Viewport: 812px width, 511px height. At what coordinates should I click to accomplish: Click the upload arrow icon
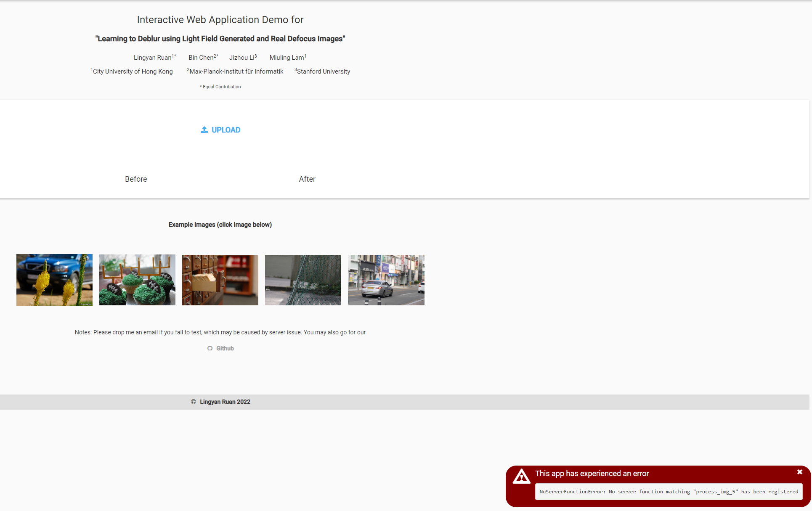tap(204, 130)
